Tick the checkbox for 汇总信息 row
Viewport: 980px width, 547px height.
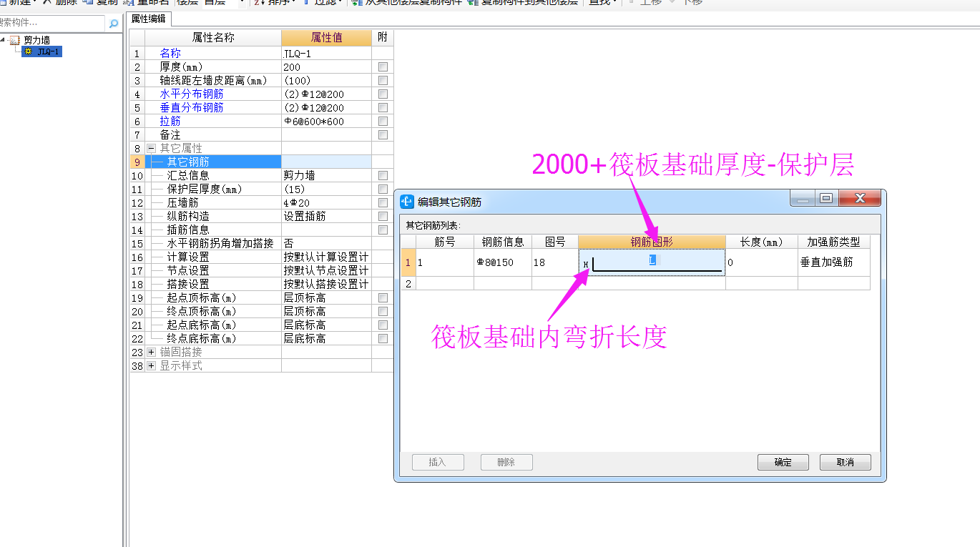click(383, 175)
